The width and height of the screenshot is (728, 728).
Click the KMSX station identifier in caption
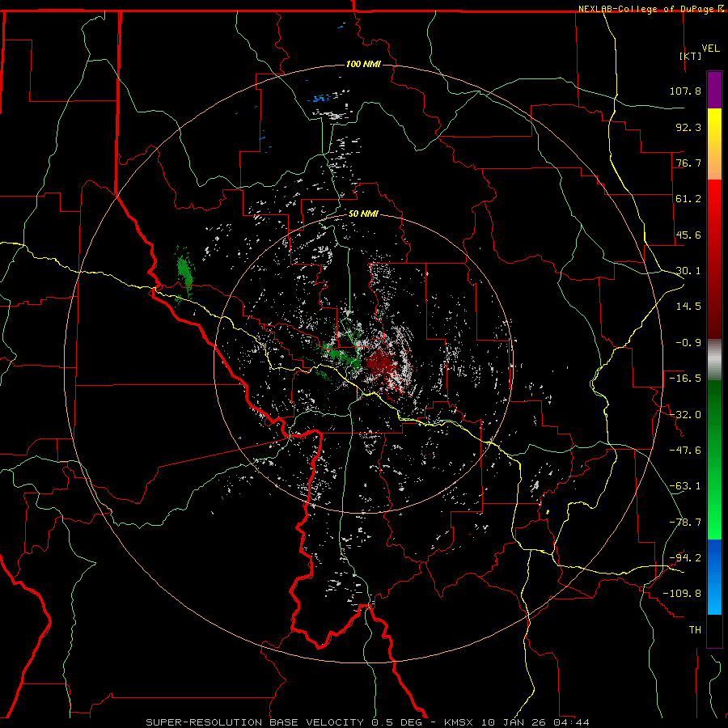460,722
